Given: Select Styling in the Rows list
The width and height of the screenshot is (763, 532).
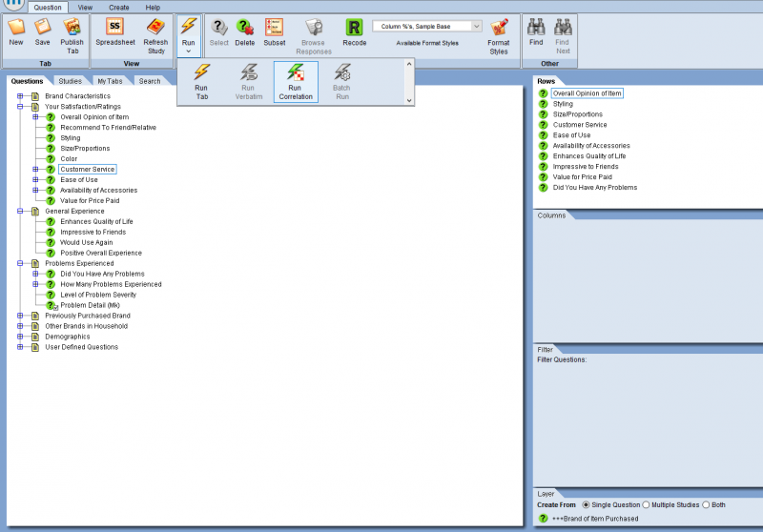Looking at the screenshot, I should tap(563, 104).
